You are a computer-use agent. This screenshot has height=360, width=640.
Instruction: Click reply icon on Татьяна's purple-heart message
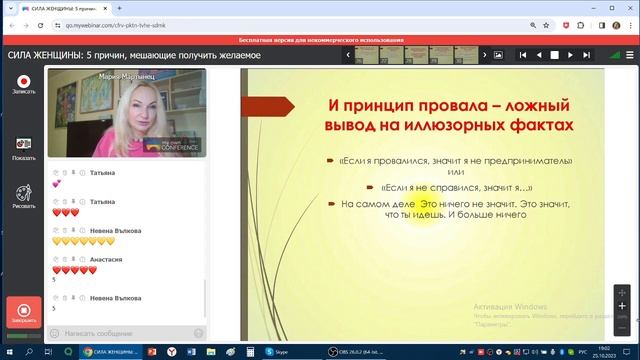coord(56,173)
